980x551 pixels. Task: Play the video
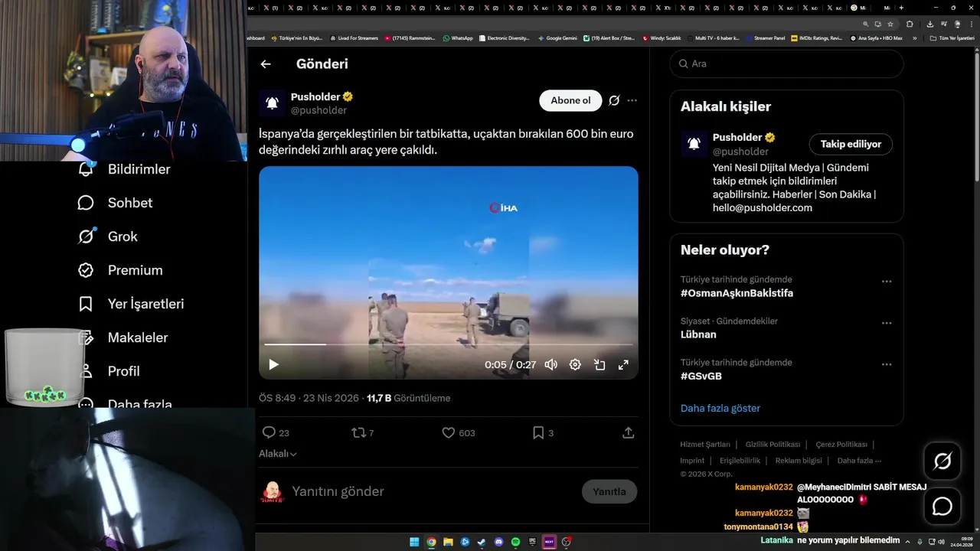click(x=273, y=365)
